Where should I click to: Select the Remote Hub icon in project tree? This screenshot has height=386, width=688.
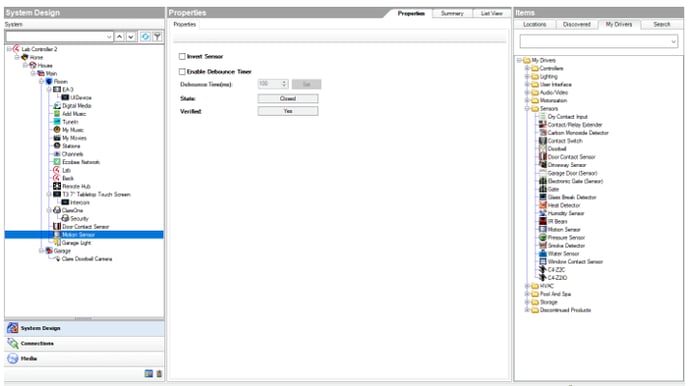(57, 186)
